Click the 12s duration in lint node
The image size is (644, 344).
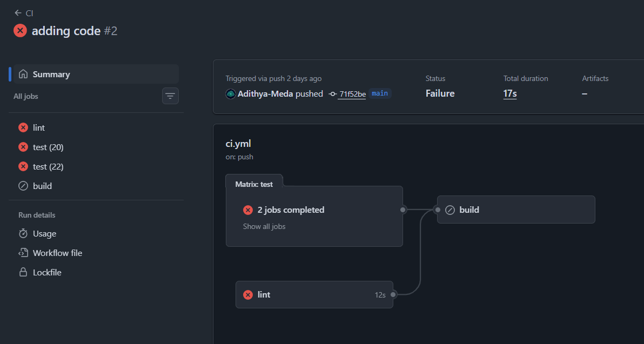[x=380, y=295]
